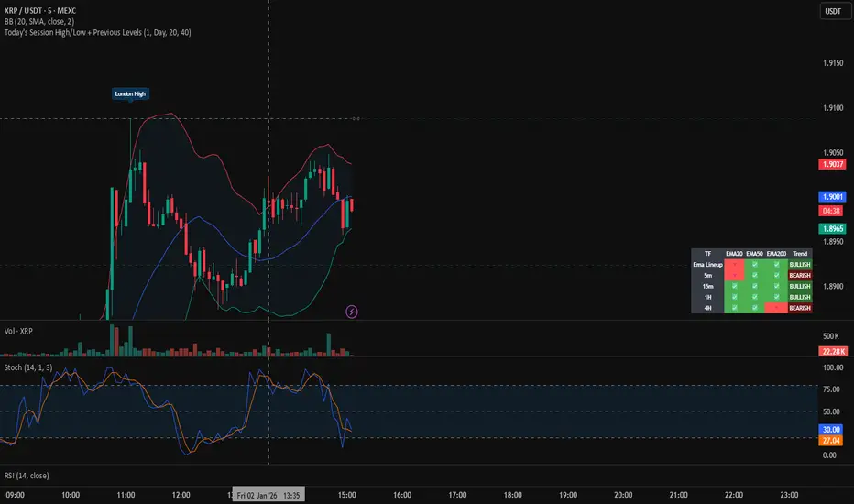Select the BB (20, SMA, close, 2) legend

click(39, 21)
